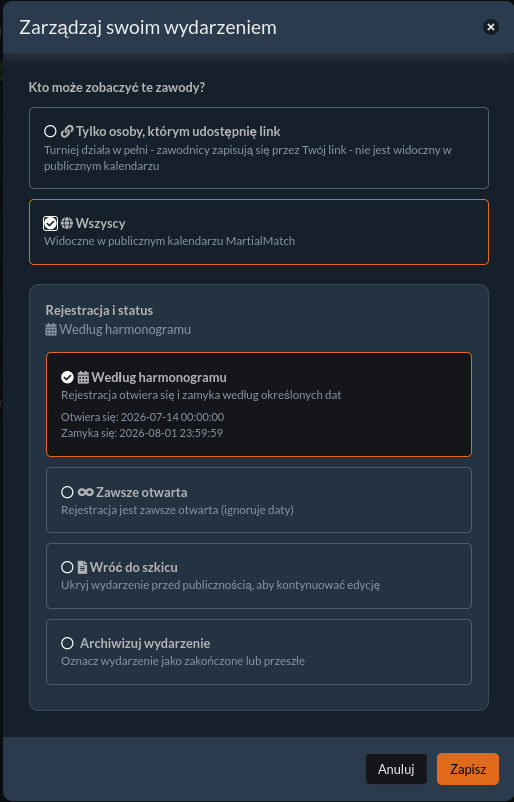
Task: Click the infinity icon beside Zawsze otwarta
Action: pos(85,492)
